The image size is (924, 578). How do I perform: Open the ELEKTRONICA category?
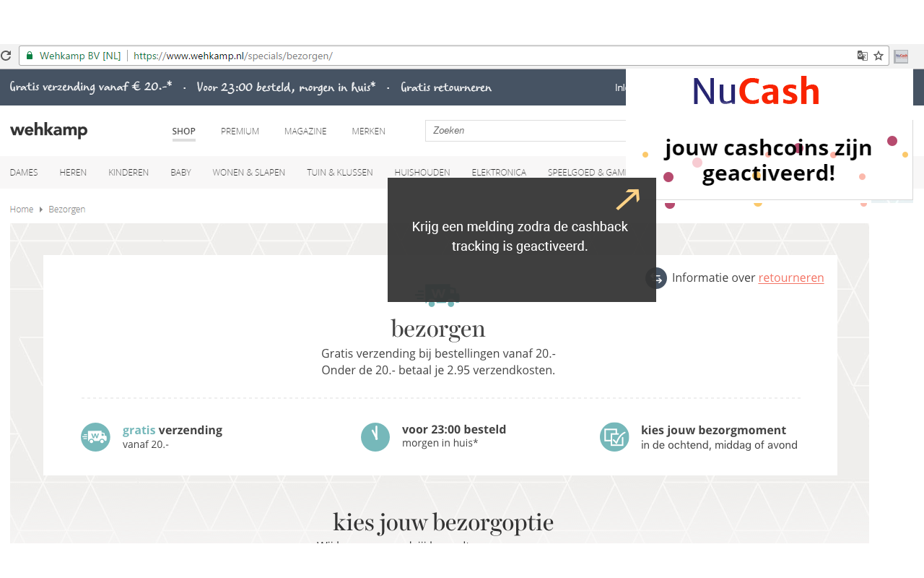(x=499, y=172)
